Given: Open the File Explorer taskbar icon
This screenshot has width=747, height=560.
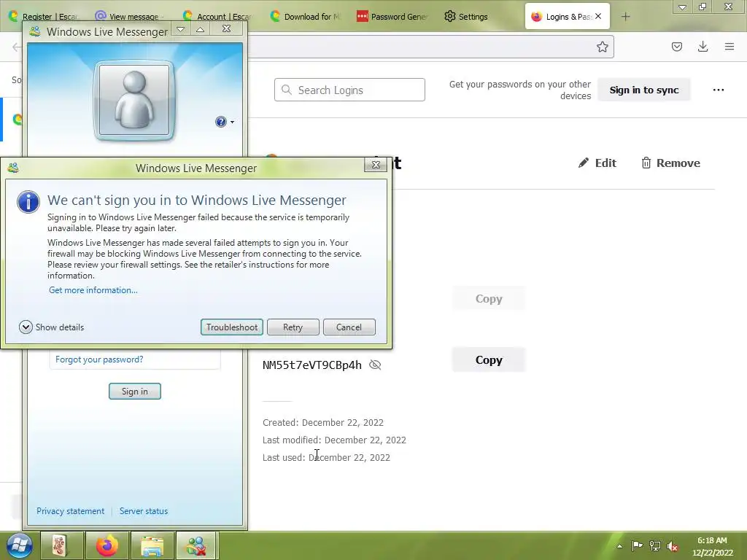Looking at the screenshot, I should [152, 545].
